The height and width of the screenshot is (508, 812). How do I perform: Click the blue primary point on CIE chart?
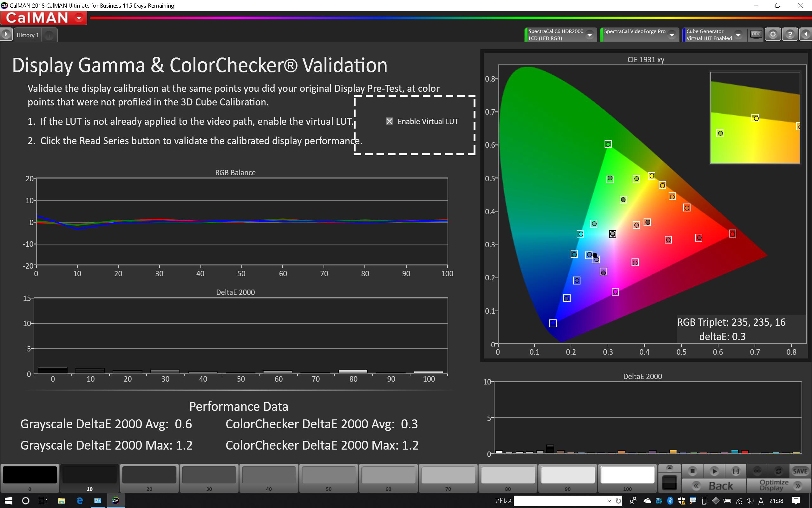click(x=553, y=323)
